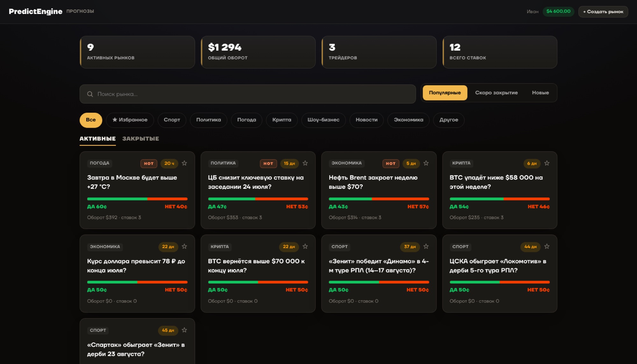Open the ПРОГНОЗЫ navigation item

pos(80,11)
